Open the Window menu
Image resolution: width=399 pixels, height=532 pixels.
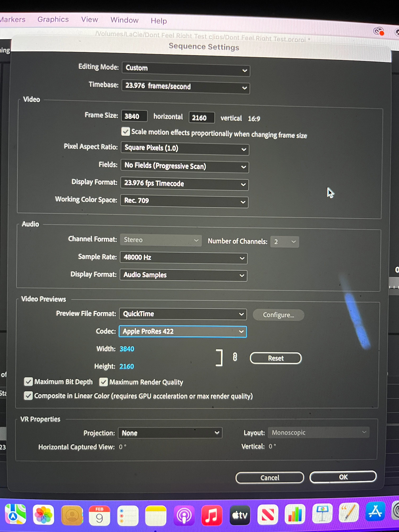point(124,20)
